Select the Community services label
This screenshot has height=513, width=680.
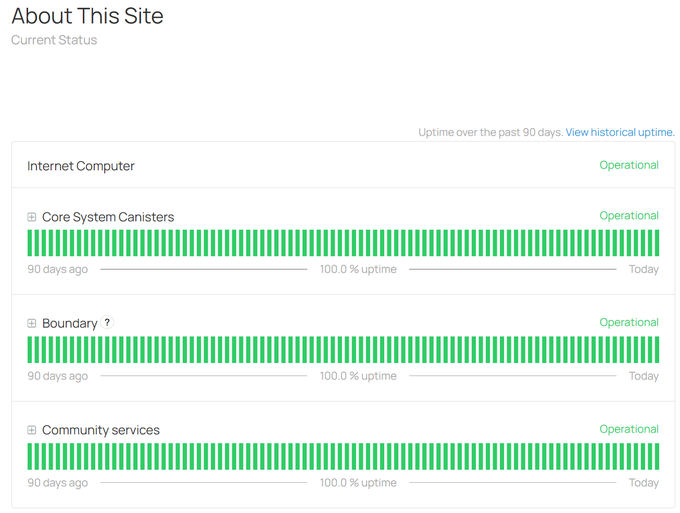tap(101, 430)
